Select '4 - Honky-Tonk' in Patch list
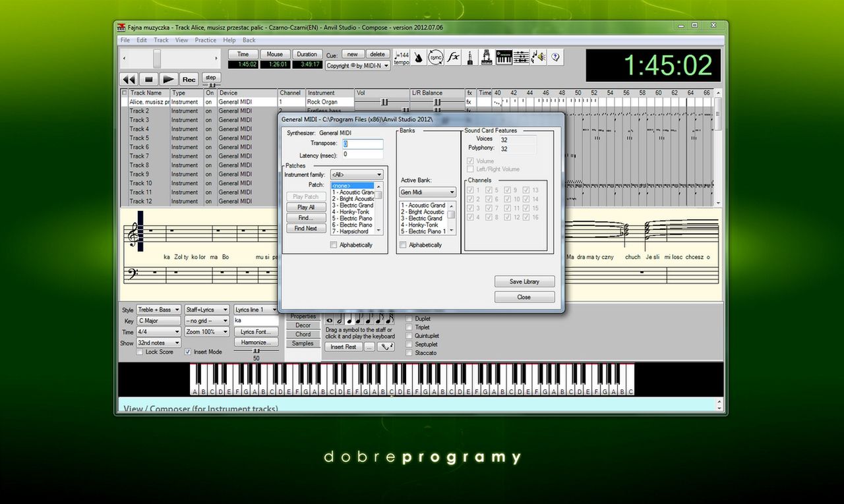 click(x=353, y=211)
